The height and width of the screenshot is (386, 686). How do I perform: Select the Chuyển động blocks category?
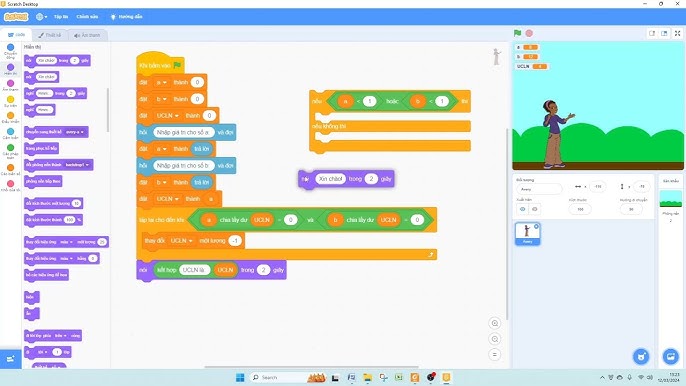(10, 51)
